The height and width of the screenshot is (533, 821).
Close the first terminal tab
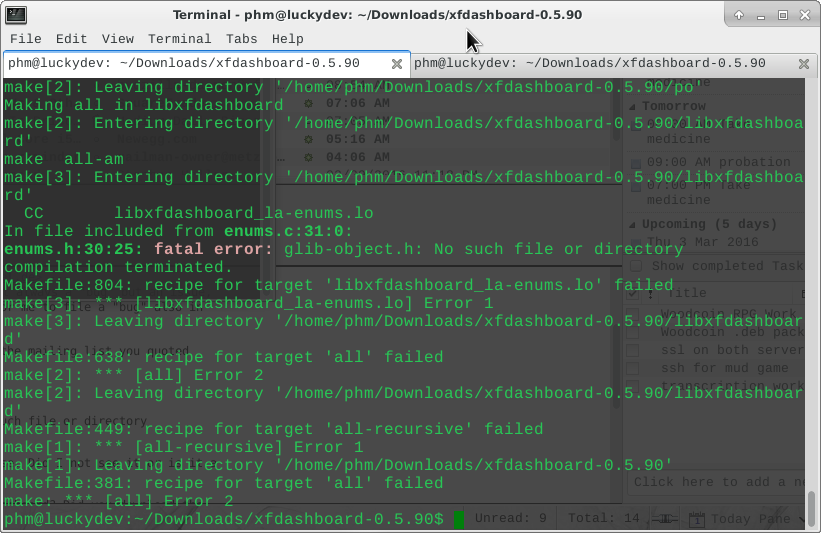(x=397, y=63)
